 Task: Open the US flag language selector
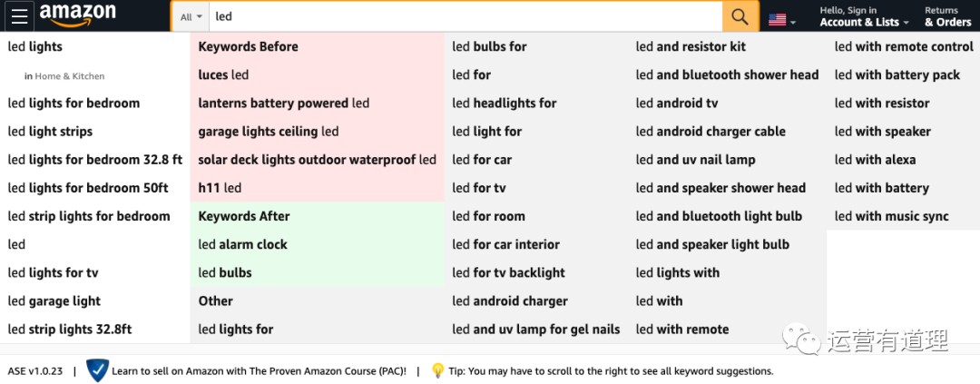[781, 19]
